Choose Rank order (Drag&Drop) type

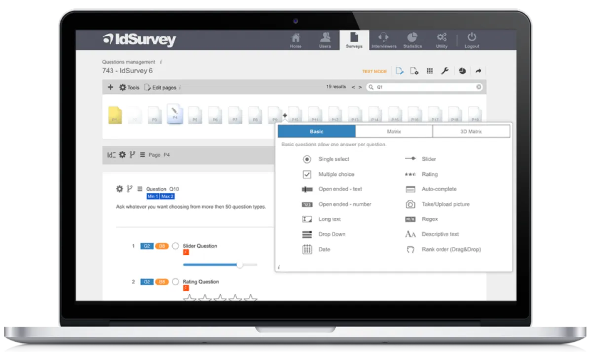coord(443,249)
